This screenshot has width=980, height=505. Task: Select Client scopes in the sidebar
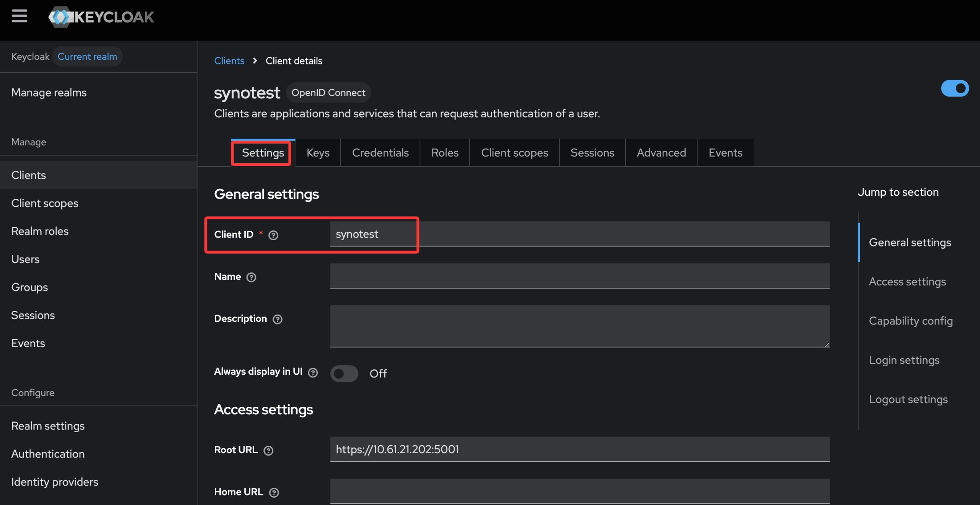98,203
